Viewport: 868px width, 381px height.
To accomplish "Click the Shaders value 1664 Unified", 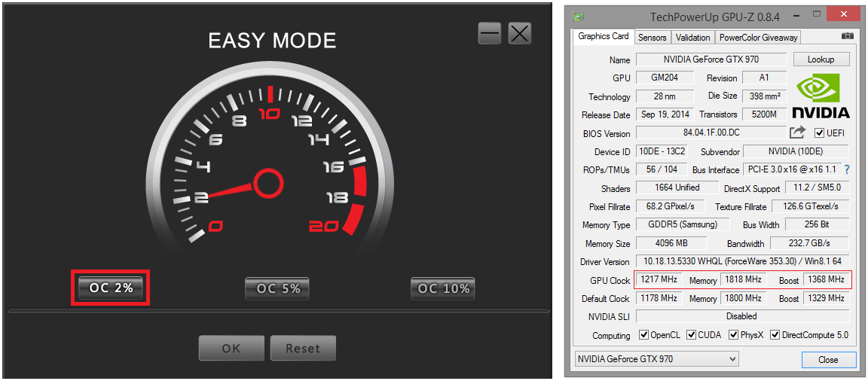I will (x=677, y=188).
